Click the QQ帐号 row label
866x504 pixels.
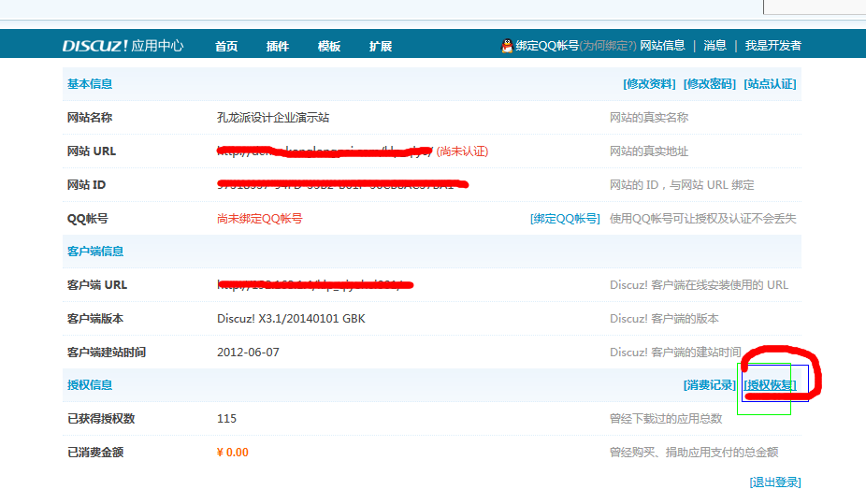pos(87,219)
